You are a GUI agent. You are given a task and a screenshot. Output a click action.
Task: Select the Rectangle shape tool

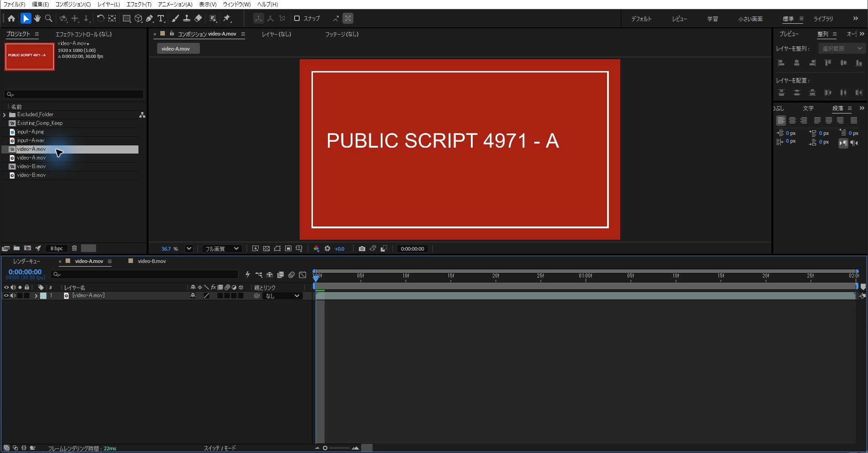[127, 18]
